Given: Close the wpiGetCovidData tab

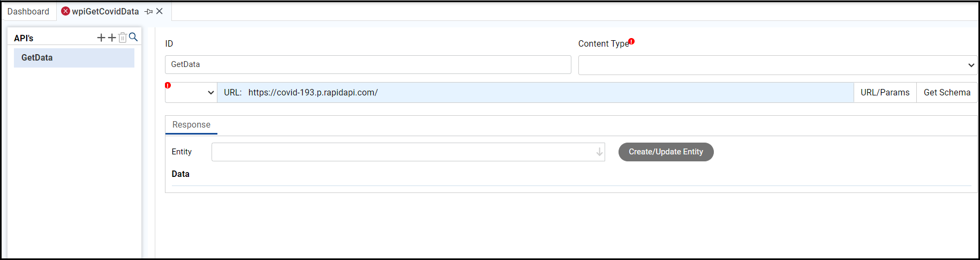Looking at the screenshot, I should coord(160,11).
